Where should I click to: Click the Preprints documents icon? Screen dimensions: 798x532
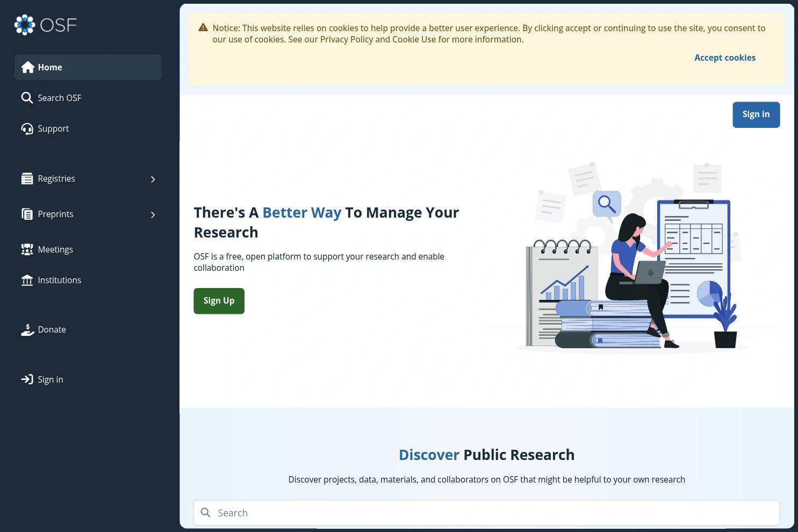tap(27, 214)
